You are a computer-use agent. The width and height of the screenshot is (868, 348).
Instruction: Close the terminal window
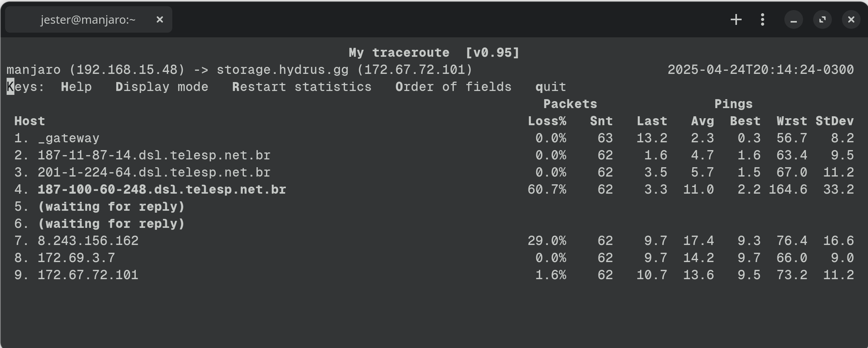click(851, 20)
